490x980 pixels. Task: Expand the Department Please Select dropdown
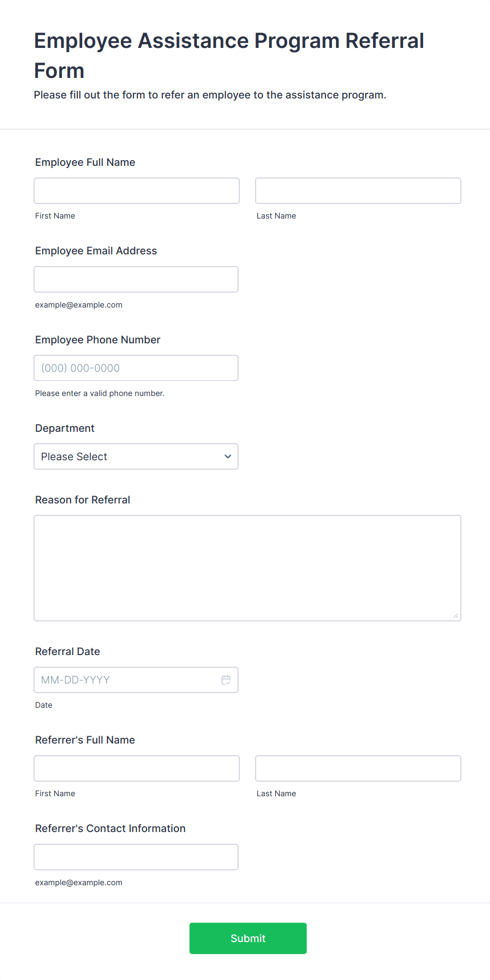[136, 457]
